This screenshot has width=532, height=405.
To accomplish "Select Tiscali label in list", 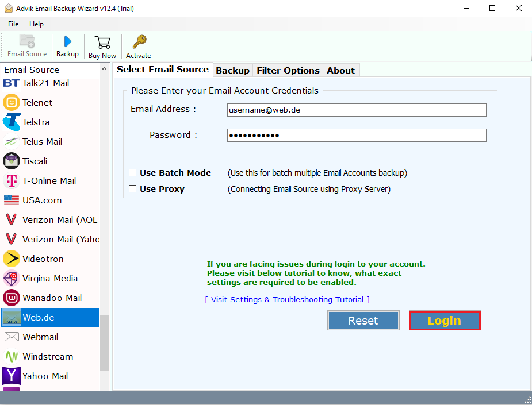I will [35, 161].
